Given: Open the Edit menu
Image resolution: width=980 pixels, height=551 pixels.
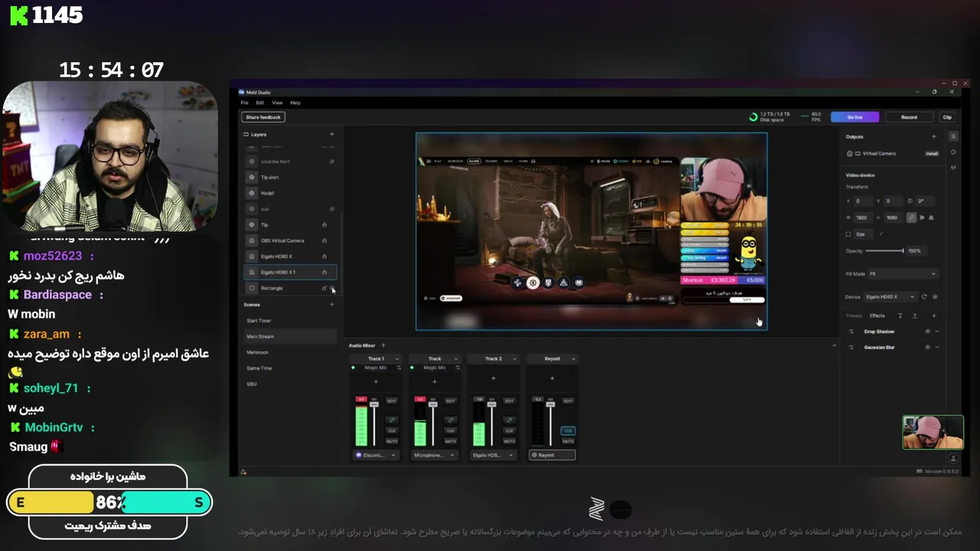Looking at the screenshot, I should click(x=260, y=103).
